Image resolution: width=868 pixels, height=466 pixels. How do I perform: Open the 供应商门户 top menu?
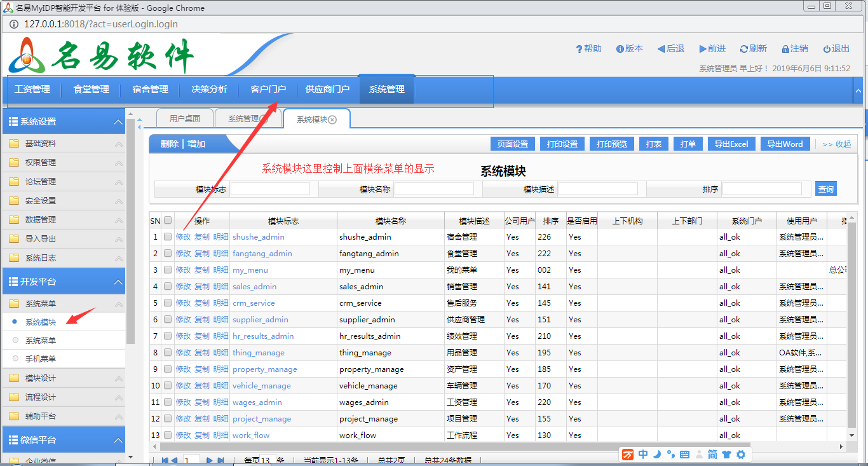(x=328, y=90)
